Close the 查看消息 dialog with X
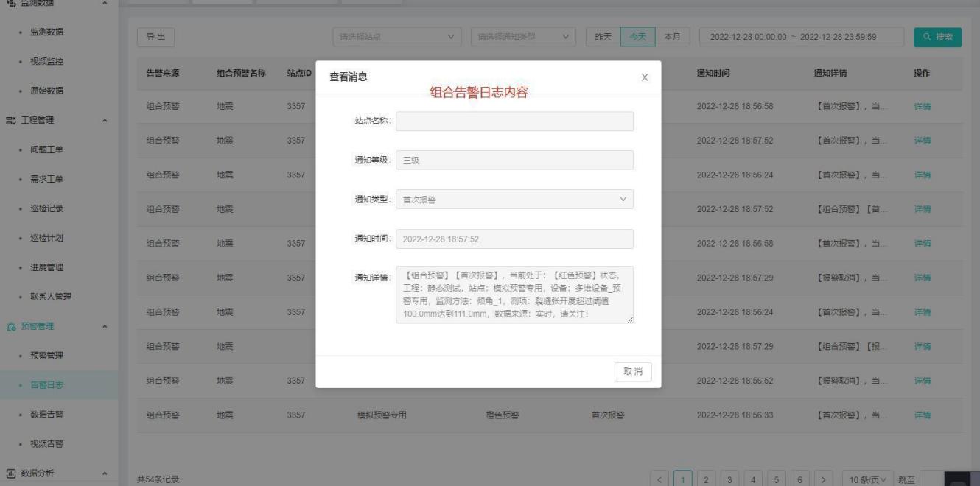980x486 pixels. (645, 77)
